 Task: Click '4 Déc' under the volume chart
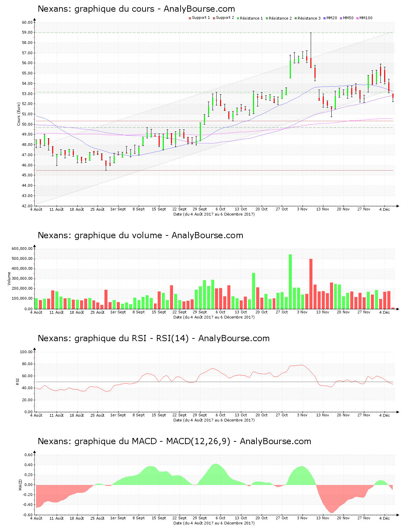(x=385, y=312)
